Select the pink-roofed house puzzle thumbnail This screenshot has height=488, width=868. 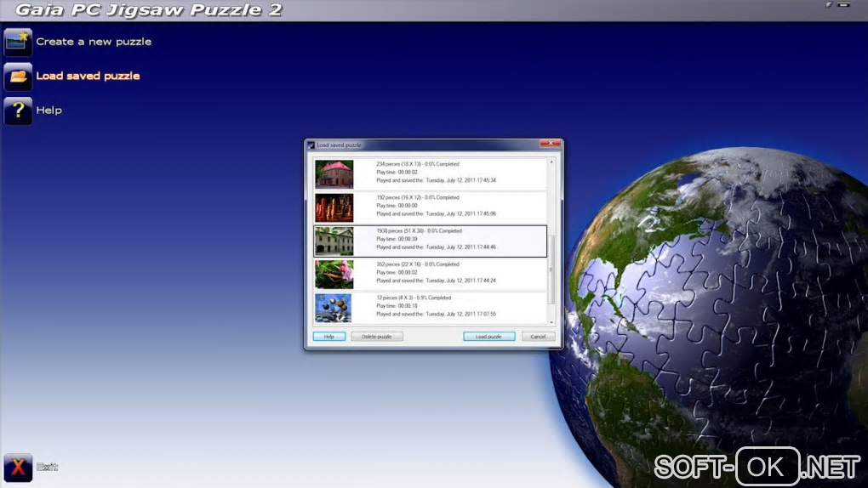[x=334, y=174]
